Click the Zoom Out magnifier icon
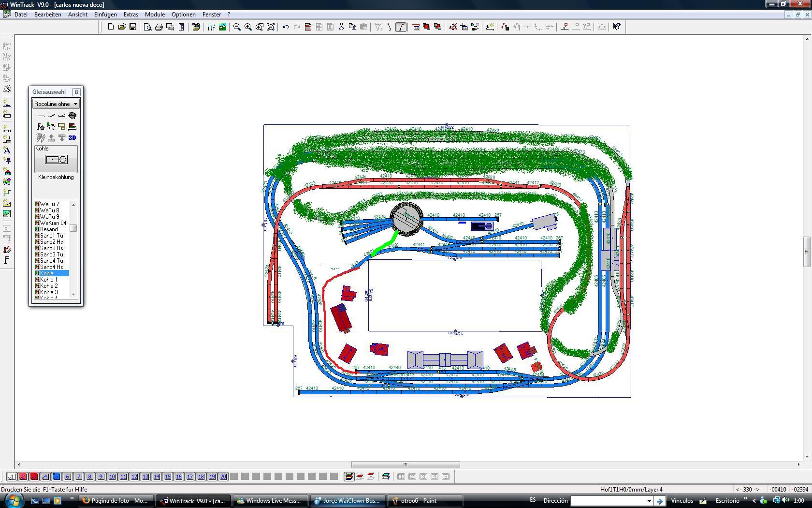The height and width of the screenshot is (508, 812). point(237,27)
